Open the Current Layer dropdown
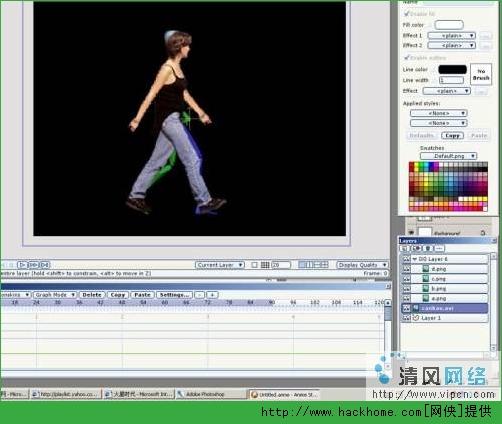Image resolution: width=502 pixels, height=424 pixels. tap(220, 265)
